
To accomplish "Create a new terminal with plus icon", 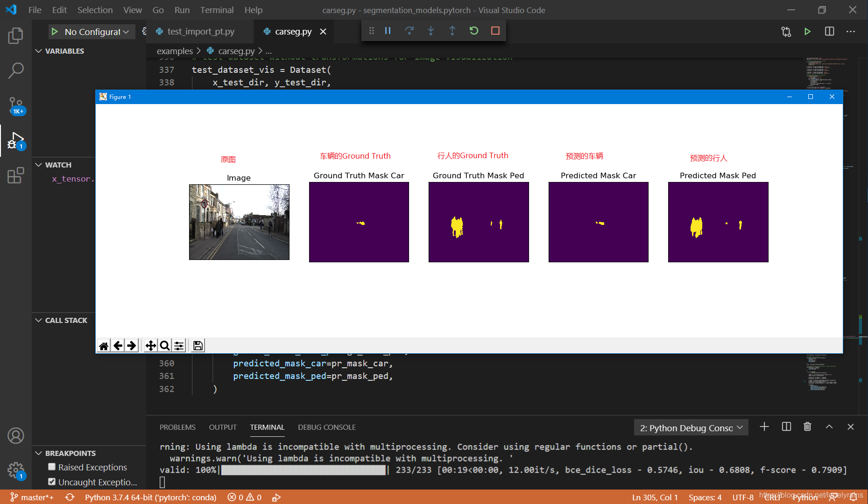I will coord(764,427).
